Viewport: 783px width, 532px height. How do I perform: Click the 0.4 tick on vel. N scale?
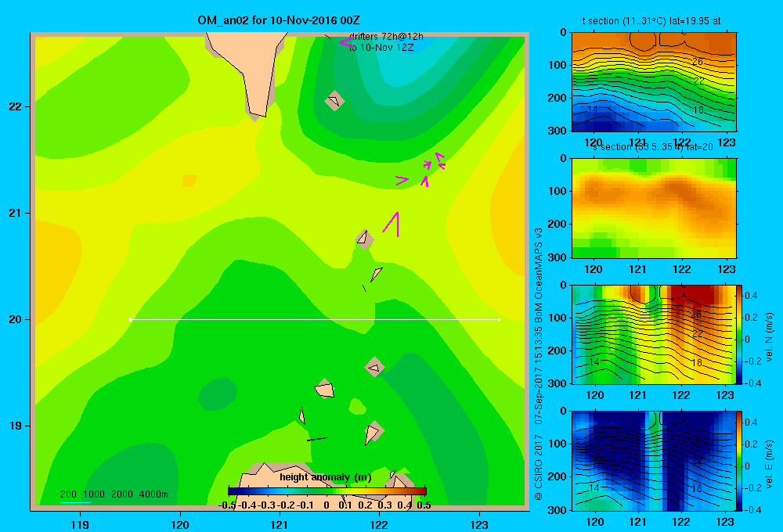[x=751, y=296]
